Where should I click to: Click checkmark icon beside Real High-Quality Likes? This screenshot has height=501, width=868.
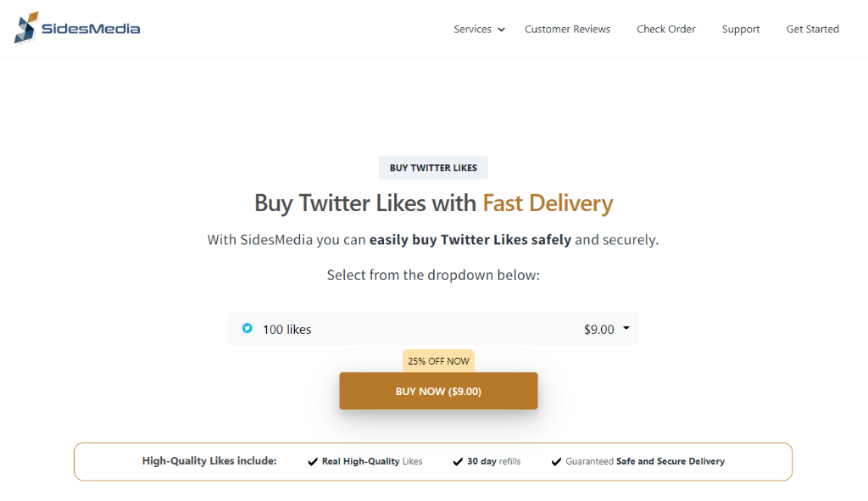point(313,462)
